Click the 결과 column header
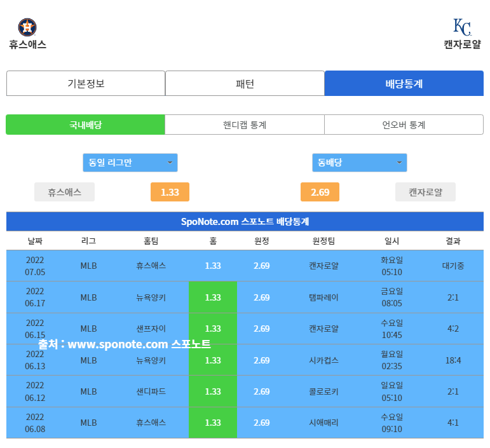Image resolution: width=490 pixels, height=448 pixels. click(x=453, y=241)
